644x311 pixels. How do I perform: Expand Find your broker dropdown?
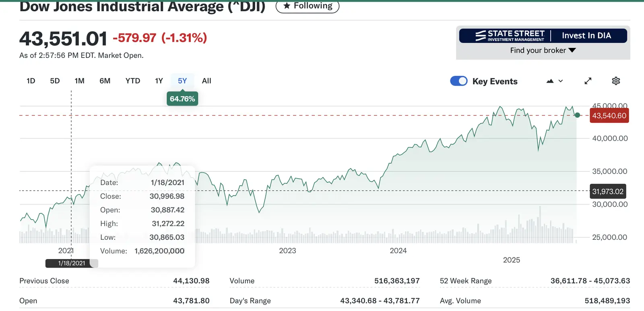(543, 50)
